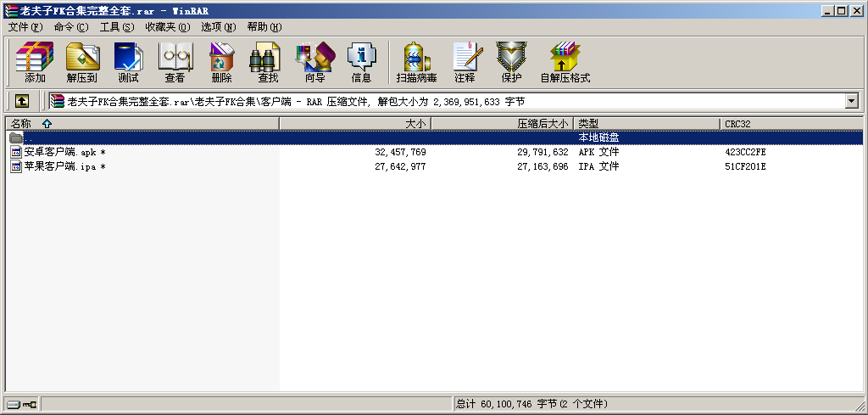Click CRC32 value 51CF201E
The height and width of the screenshot is (415, 868).
pyautogui.click(x=745, y=166)
